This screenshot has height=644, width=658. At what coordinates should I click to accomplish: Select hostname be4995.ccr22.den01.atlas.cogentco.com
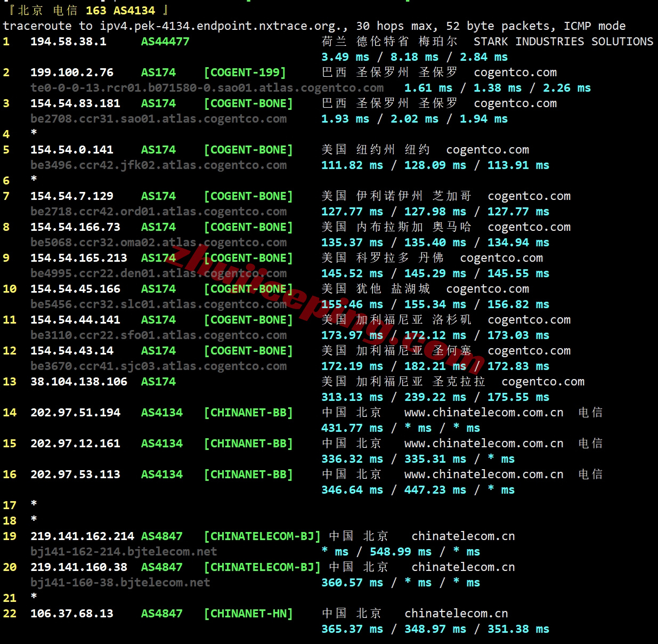click(x=159, y=273)
